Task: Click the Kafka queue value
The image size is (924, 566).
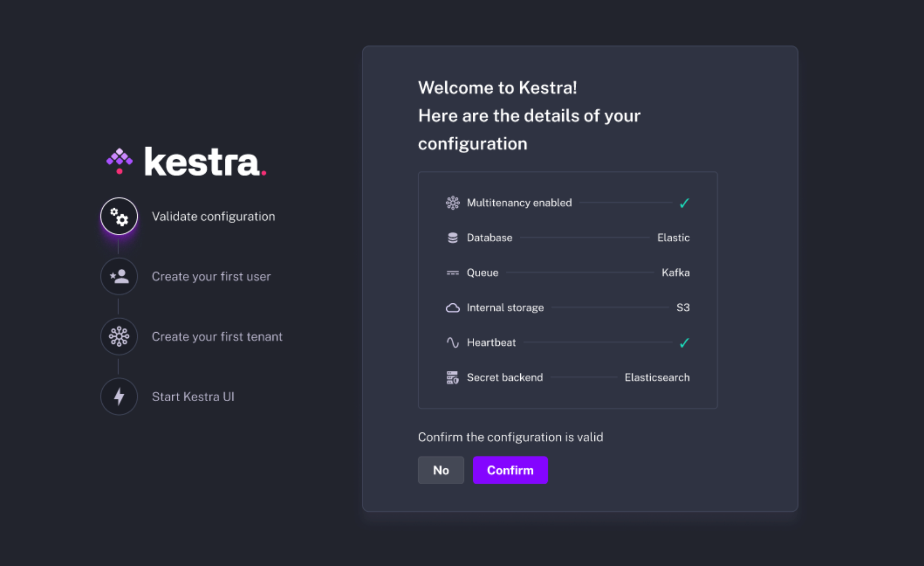Action: click(x=675, y=273)
